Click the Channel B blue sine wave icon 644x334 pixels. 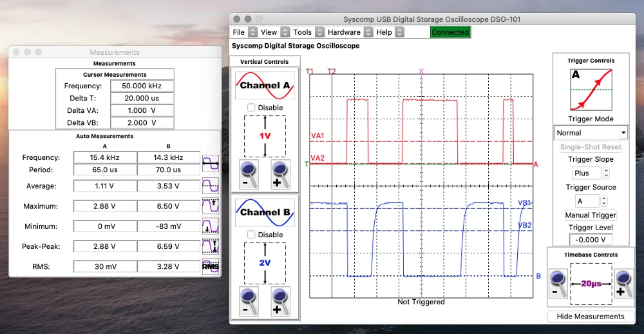tap(265, 213)
